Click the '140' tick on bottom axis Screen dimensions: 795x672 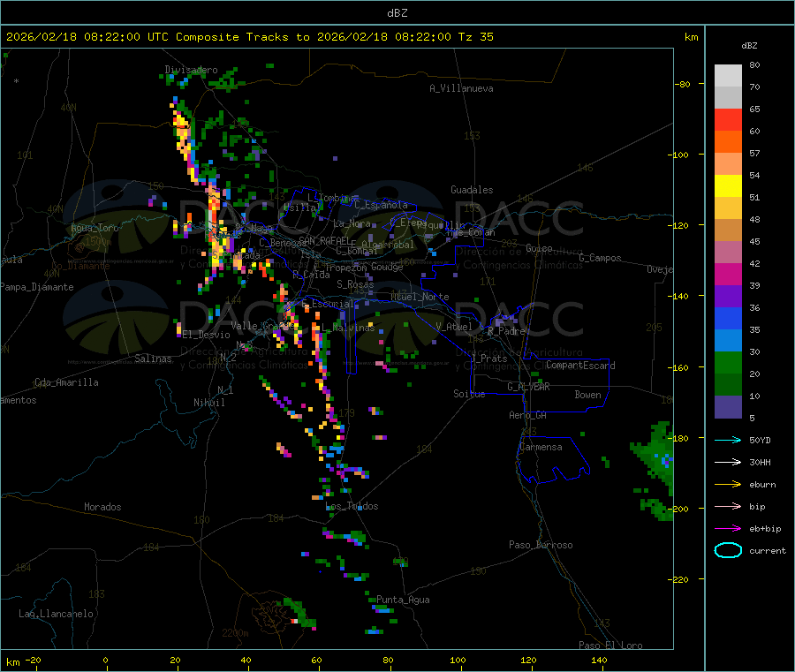click(599, 660)
